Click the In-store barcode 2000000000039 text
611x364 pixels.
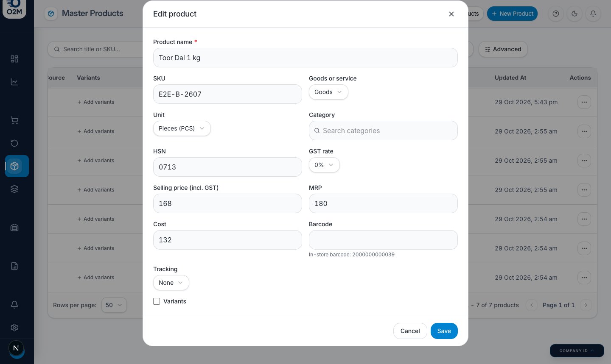[352, 255]
